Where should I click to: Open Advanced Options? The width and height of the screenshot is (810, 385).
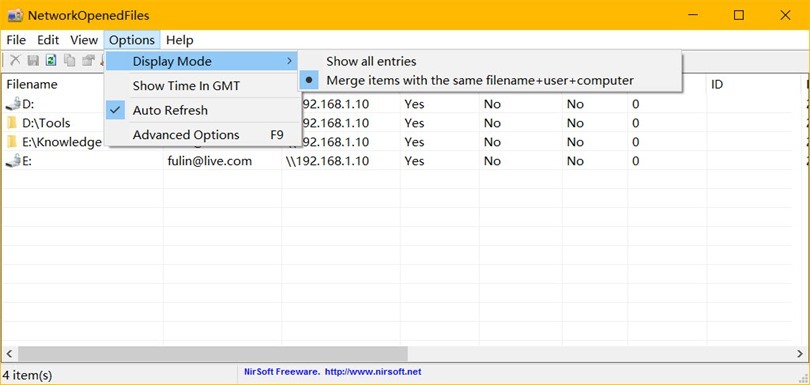pos(202,135)
